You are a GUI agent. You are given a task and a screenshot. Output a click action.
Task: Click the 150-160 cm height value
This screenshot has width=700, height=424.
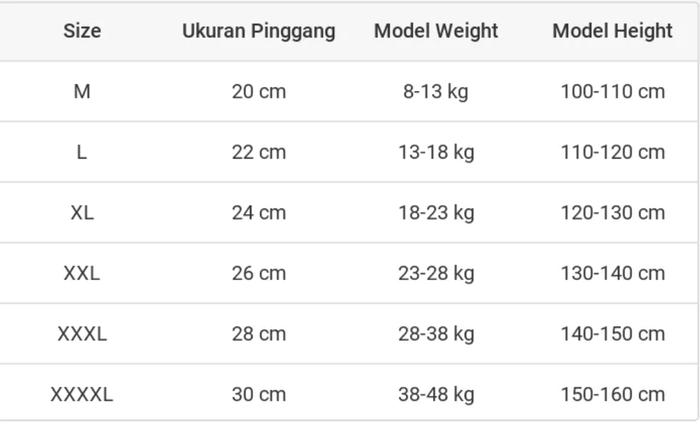612,394
